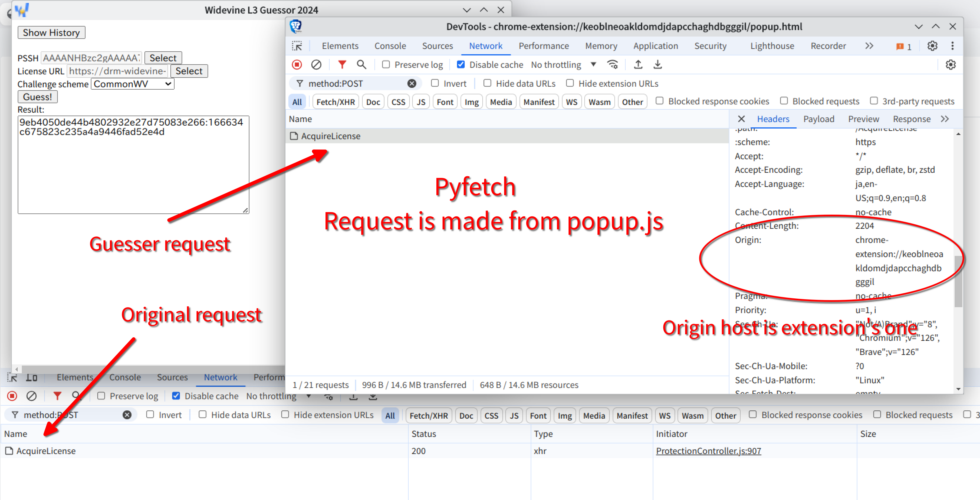The width and height of the screenshot is (980, 500).
Task: Click the record network log icon in DevTools
Action: pos(297,65)
